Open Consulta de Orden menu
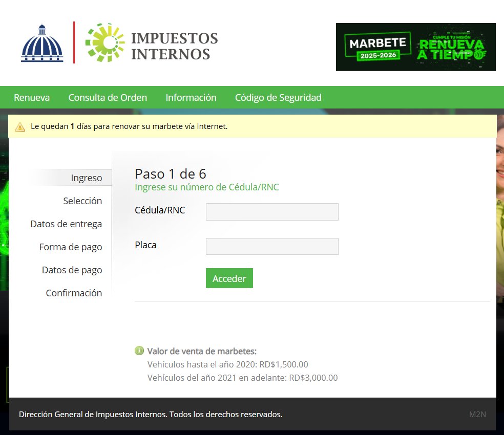 (x=108, y=97)
